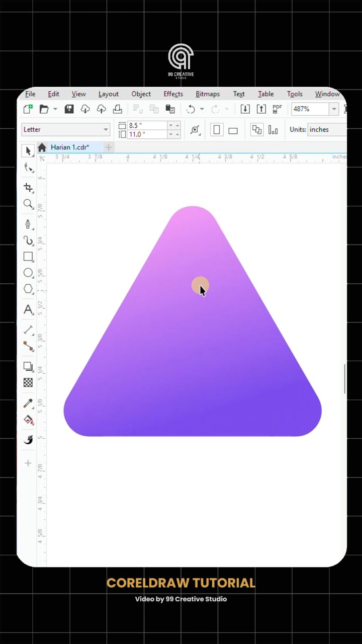Open the Table menu
Image resolution: width=362 pixels, height=644 pixels.
pos(266,94)
